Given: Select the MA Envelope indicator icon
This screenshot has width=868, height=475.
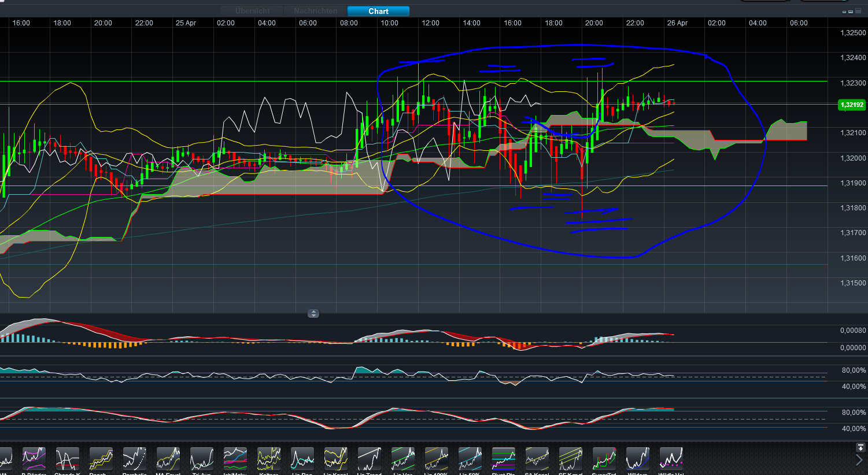Looking at the screenshot, I should click(x=168, y=458).
